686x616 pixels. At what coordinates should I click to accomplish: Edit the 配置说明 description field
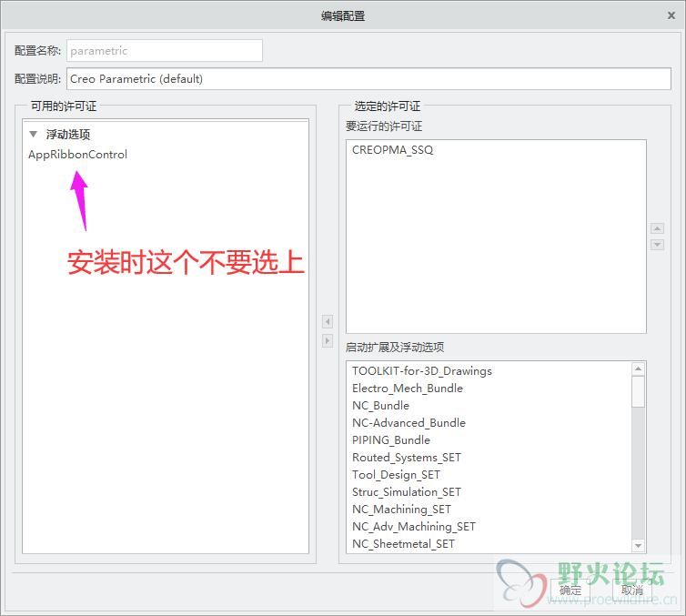tap(368, 79)
